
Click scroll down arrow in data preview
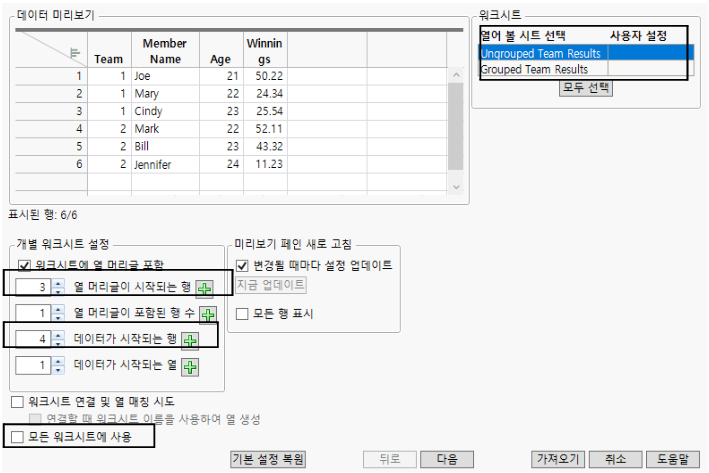(456, 187)
